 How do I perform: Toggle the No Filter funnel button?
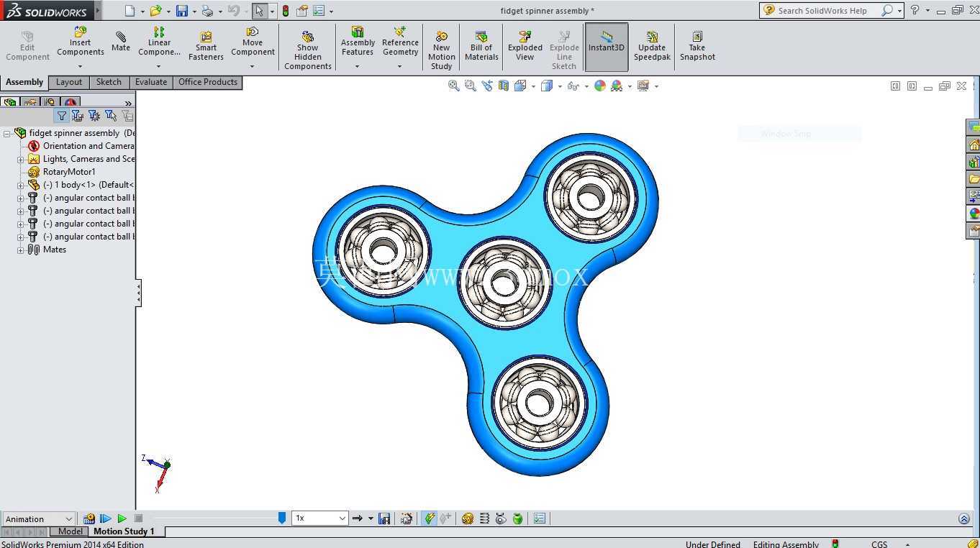point(61,116)
